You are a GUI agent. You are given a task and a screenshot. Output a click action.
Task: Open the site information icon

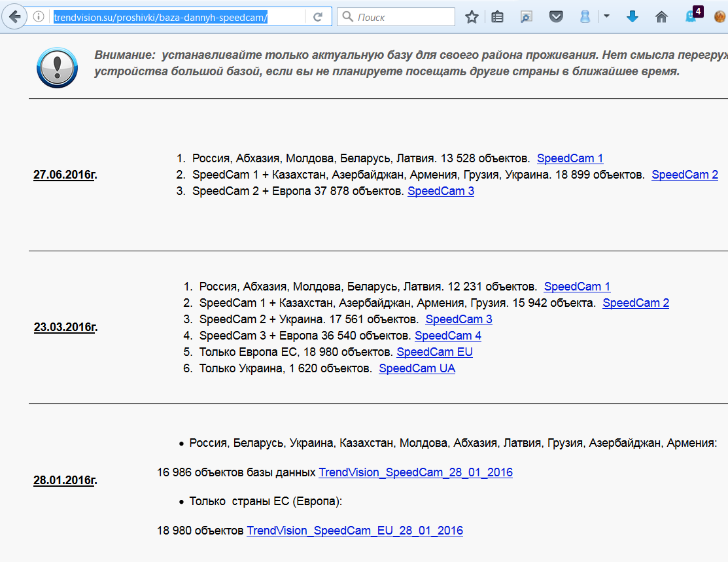coord(39,17)
